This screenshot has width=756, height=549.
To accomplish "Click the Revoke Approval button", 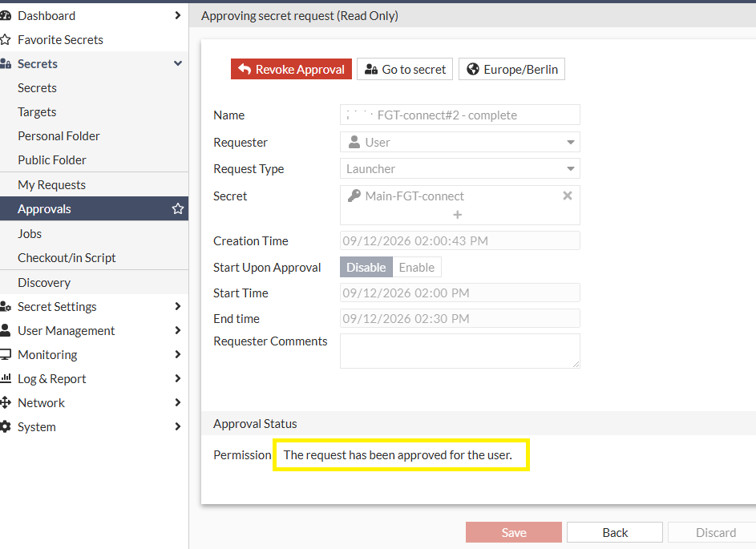I will point(291,69).
